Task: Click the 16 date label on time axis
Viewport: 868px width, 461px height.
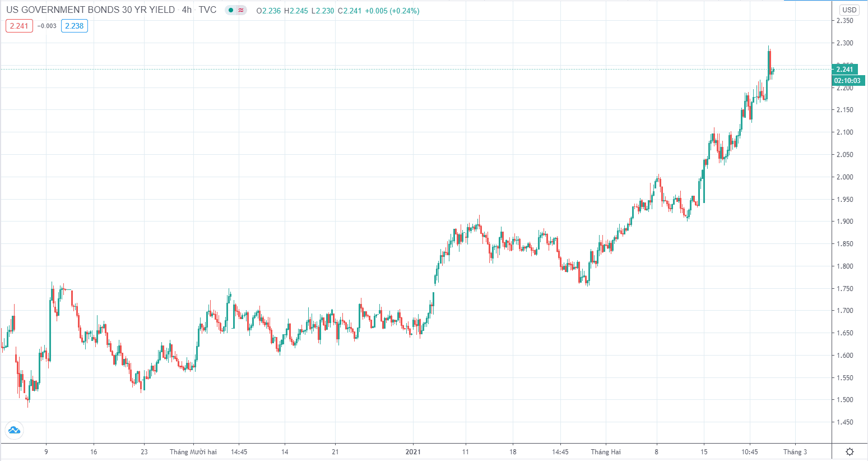Action: coord(94,452)
